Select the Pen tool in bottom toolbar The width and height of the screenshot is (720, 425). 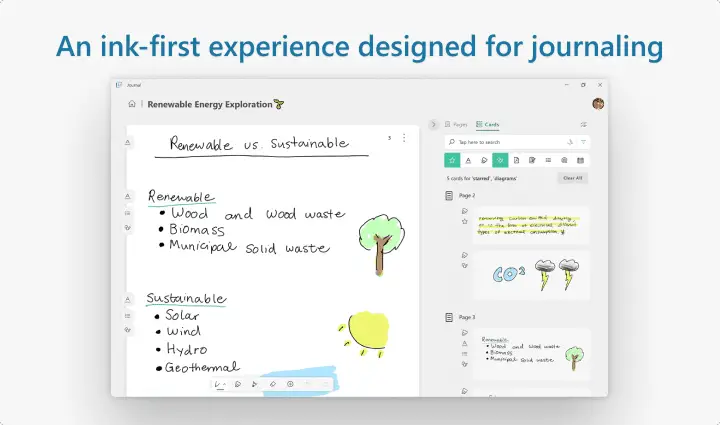point(220,384)
